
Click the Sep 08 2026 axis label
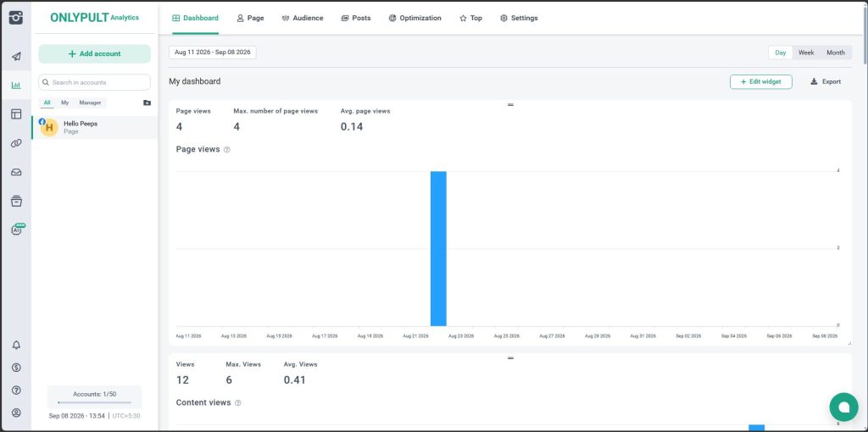pyautogui.click(x=824, y=335)
